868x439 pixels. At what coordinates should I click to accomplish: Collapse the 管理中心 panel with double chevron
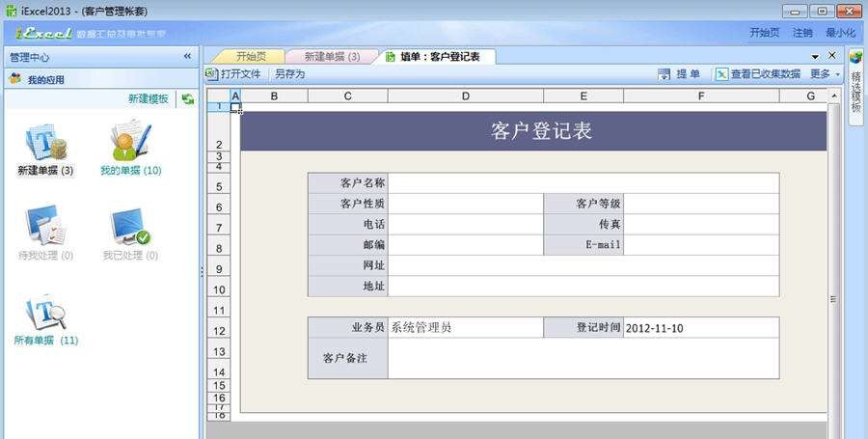(x=187, y=56)
